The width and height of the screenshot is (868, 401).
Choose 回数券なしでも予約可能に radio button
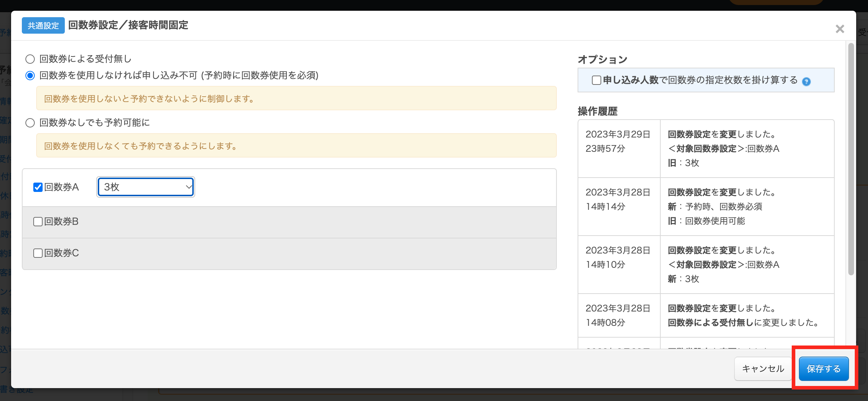30,122
